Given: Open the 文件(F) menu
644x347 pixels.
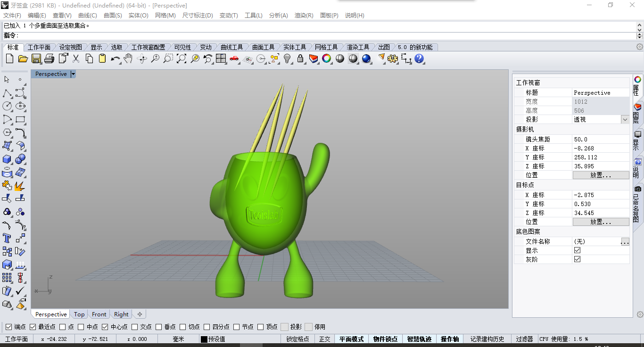Looking at the screenshot, I should click(x=12, y=16).
